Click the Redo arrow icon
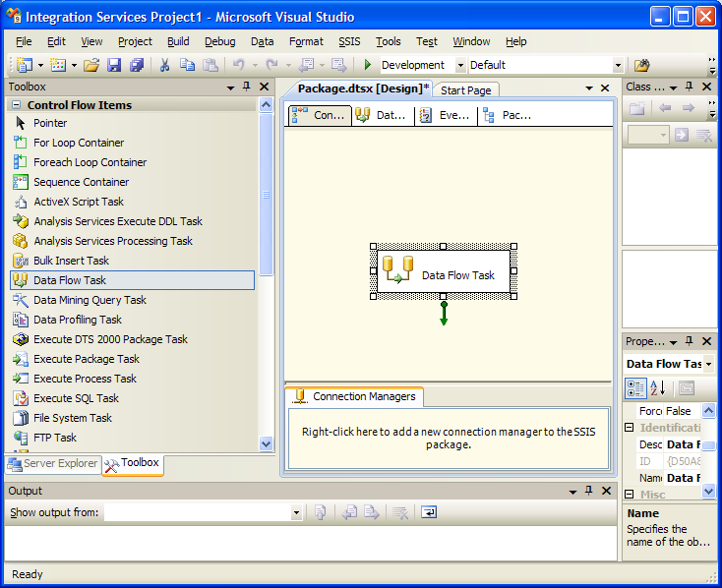The height and width of the screenshot is (588, 722). point(272,65)
